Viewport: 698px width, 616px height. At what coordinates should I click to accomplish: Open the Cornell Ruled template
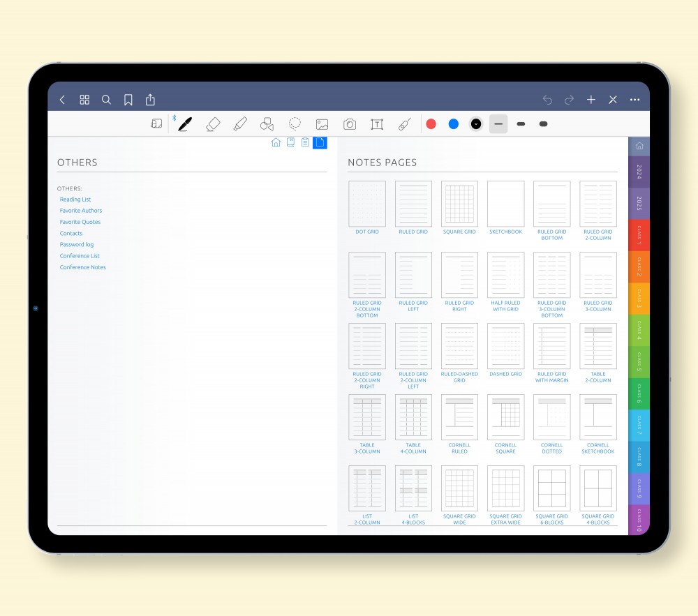[459, 417]
